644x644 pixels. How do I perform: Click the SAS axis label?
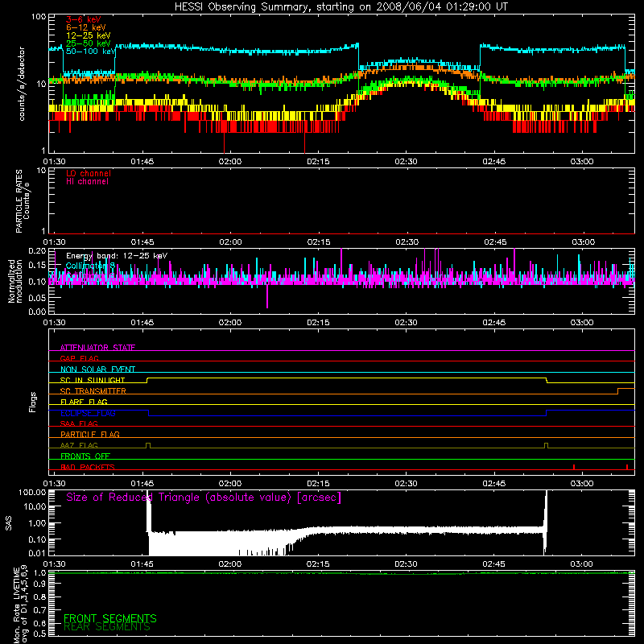point(9,523)
